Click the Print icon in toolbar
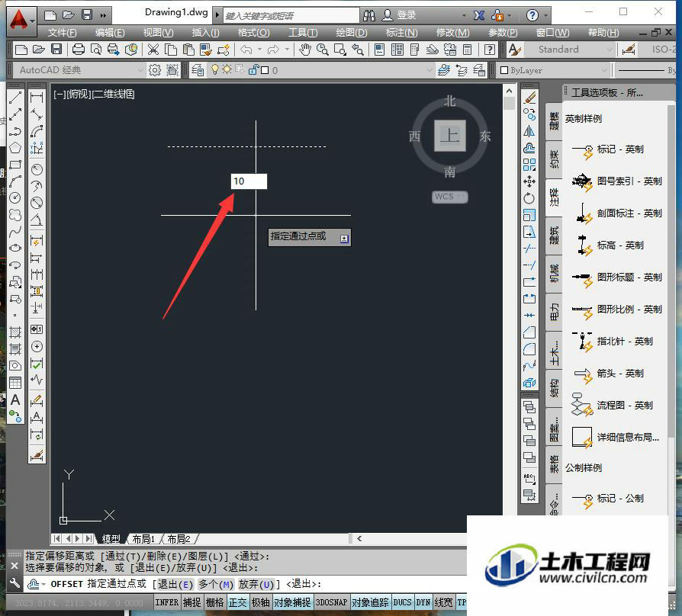The width and height of the screenshot is (682, 616). point(79,50)
